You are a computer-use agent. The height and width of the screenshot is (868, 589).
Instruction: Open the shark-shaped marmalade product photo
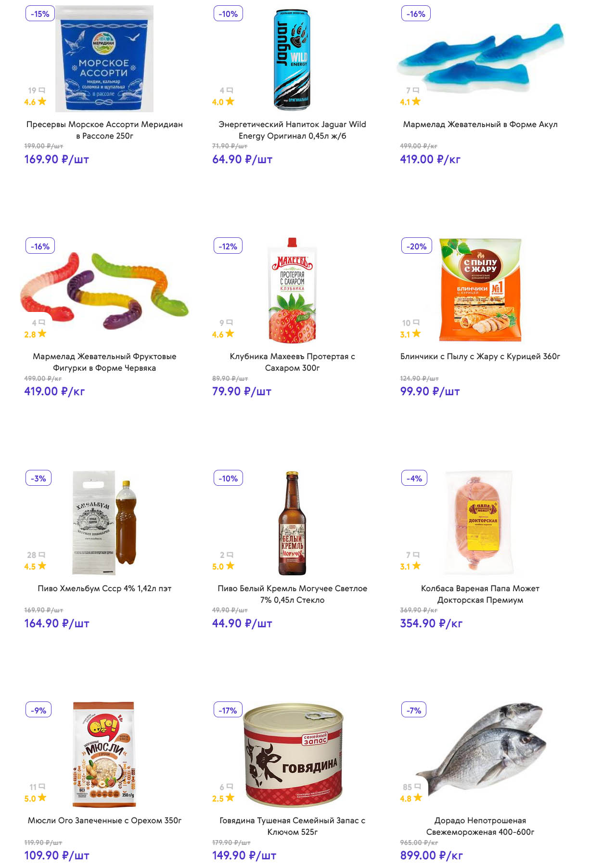[480, 59]
